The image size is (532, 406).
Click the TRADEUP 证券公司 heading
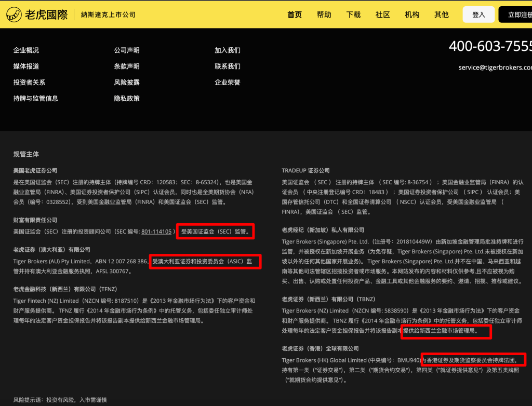point(305,171)
